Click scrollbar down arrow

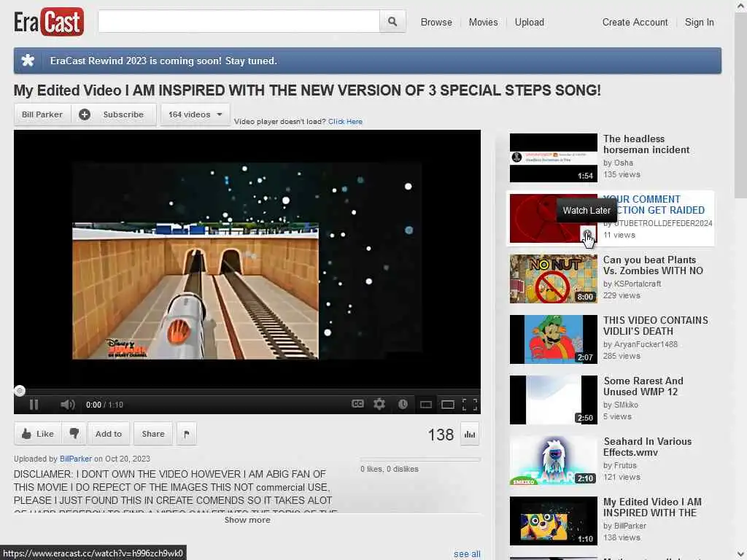tap(741, 554)
